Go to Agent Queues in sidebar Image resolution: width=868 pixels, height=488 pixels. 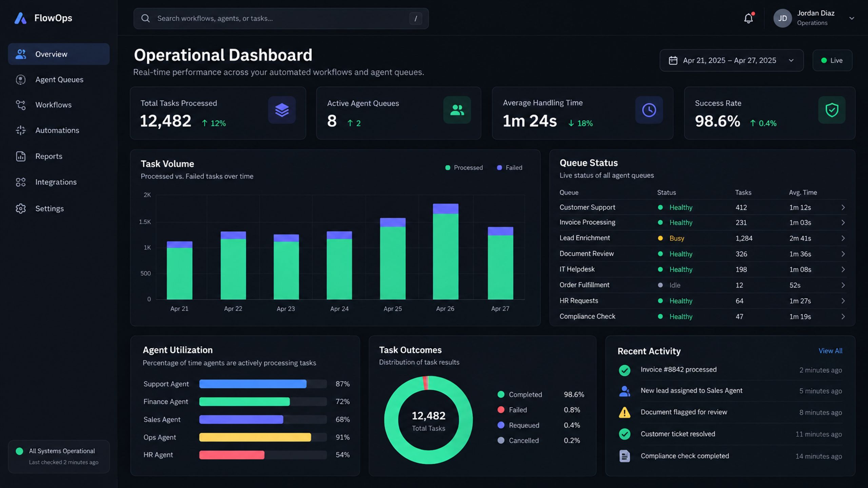coord(59,80)
